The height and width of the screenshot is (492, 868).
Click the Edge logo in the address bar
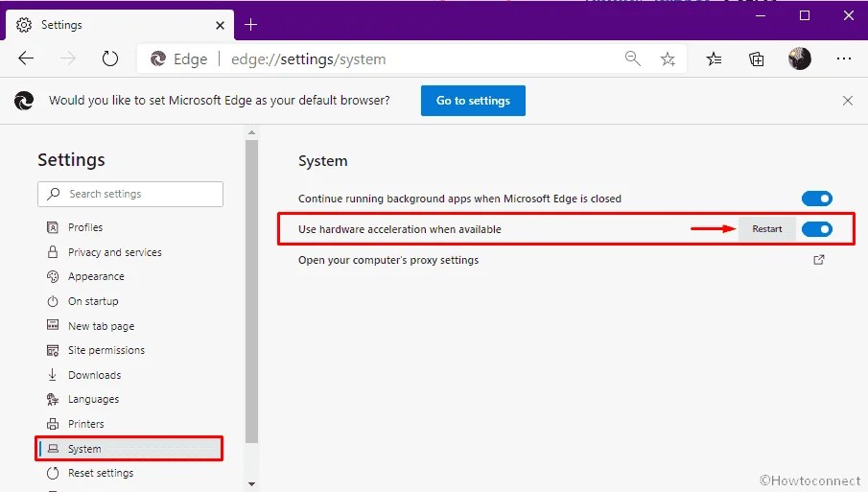158,59
